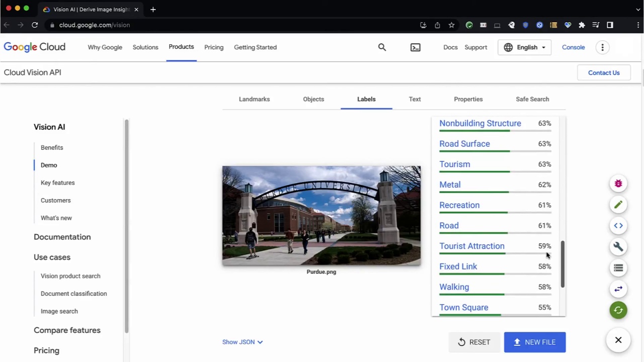
Task: Click the blue swap arrows icon
Action: tap(618, 289)
